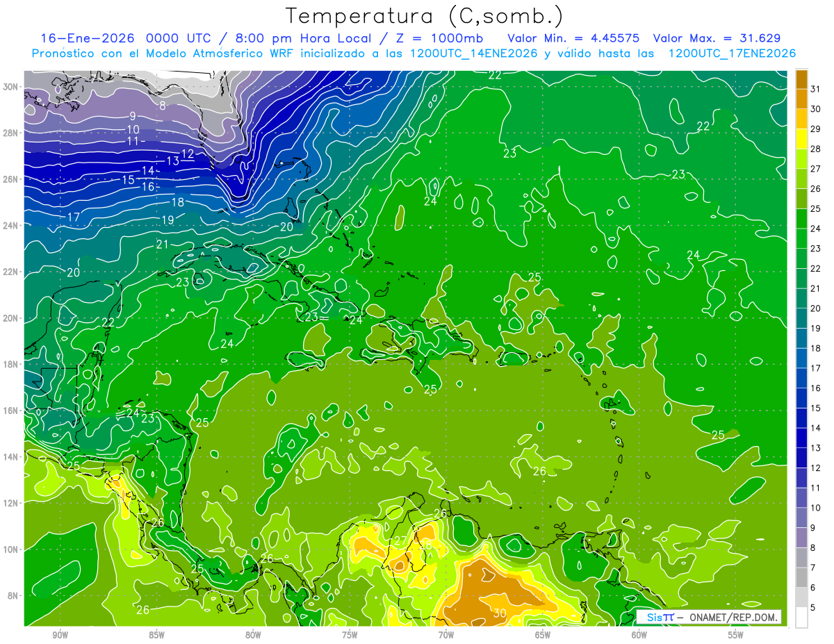Click the Sisπ ONAMET/REP.DOM. logo box

point(709,617)
